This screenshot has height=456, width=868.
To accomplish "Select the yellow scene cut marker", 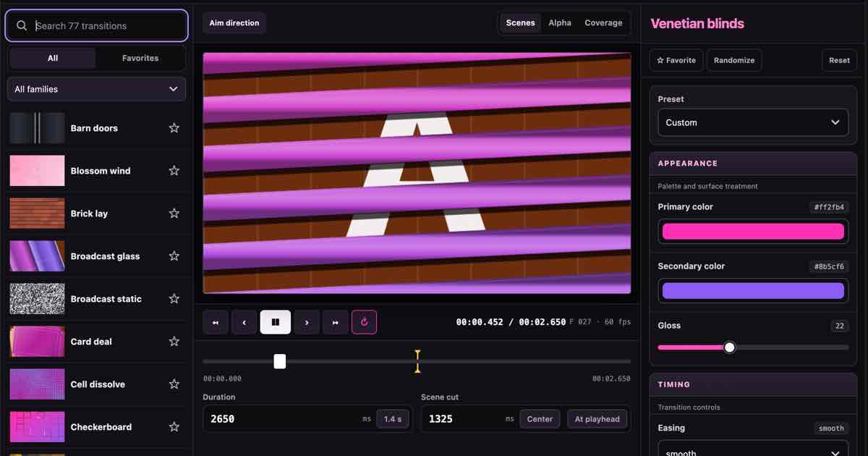I will click(x=417, y=361).
